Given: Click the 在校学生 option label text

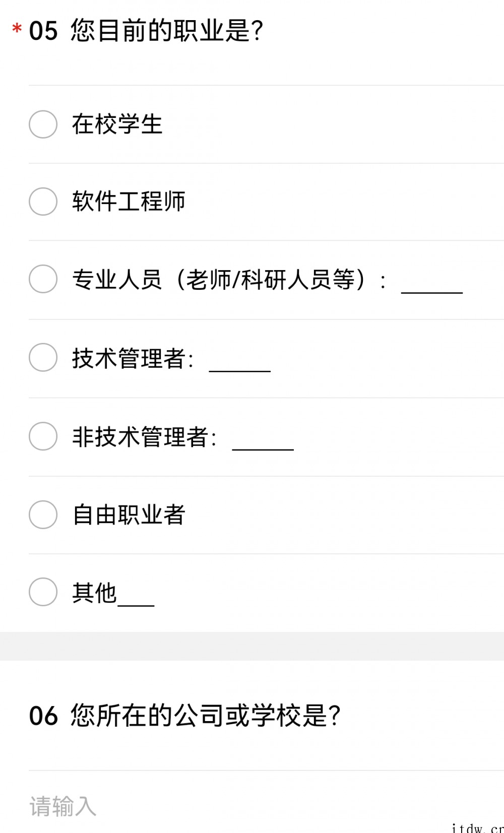Looking at the screenshot, I should pos(117,124).
